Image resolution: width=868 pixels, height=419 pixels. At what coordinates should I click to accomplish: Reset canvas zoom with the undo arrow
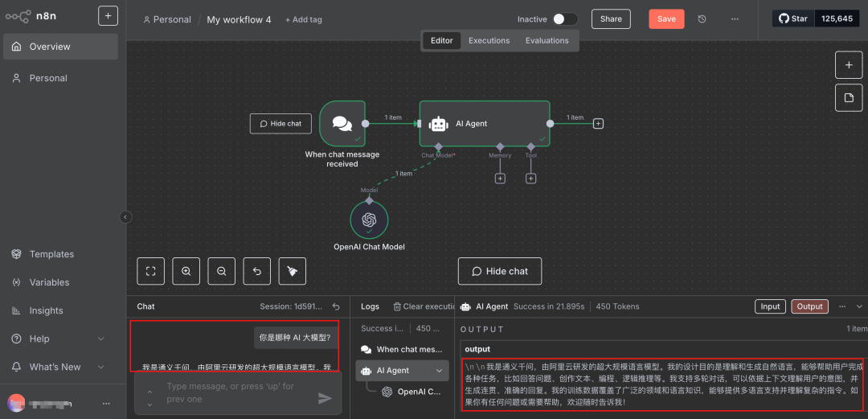[257, 271]
